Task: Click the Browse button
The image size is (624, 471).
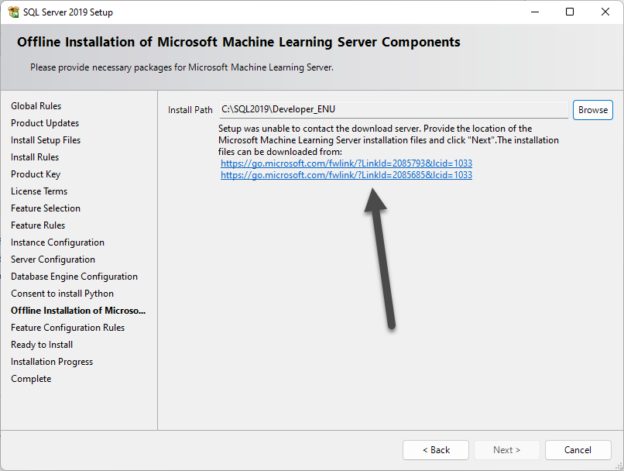Action: (592, 110)
